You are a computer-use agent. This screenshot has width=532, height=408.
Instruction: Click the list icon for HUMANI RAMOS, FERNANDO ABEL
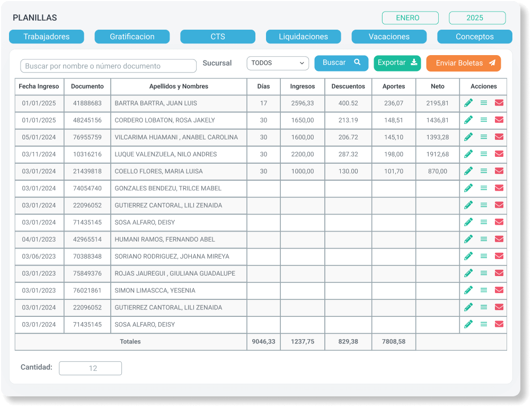tap(483, 239)
